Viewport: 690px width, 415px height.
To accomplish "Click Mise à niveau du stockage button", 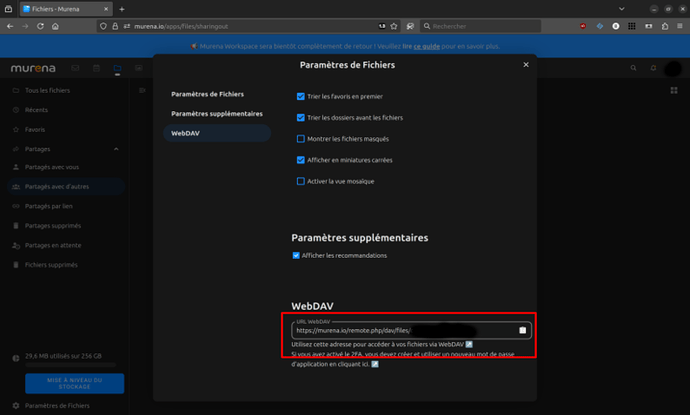I will [74, 383].
